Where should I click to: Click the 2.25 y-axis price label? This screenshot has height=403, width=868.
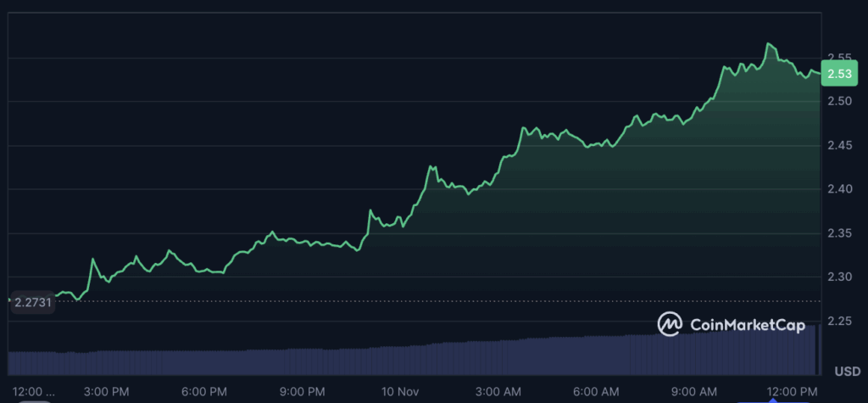tap(840, 322)
